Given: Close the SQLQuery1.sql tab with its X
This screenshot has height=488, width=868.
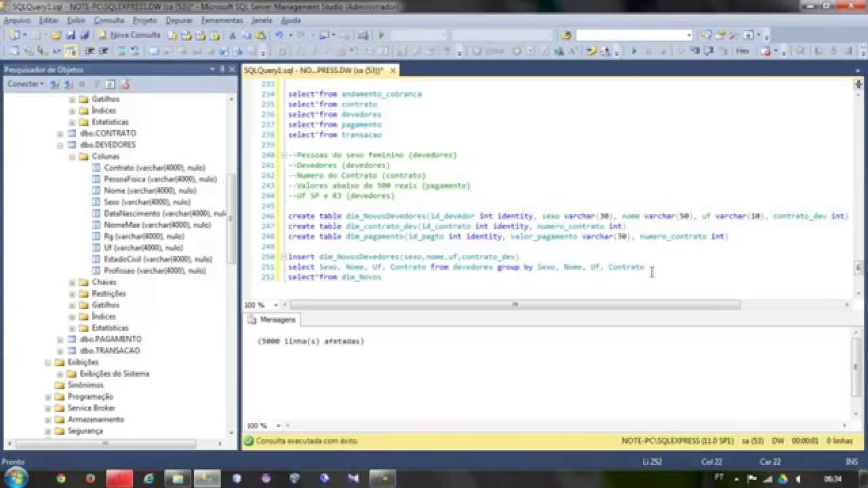Looking at the screenshot, I should 393,70.
